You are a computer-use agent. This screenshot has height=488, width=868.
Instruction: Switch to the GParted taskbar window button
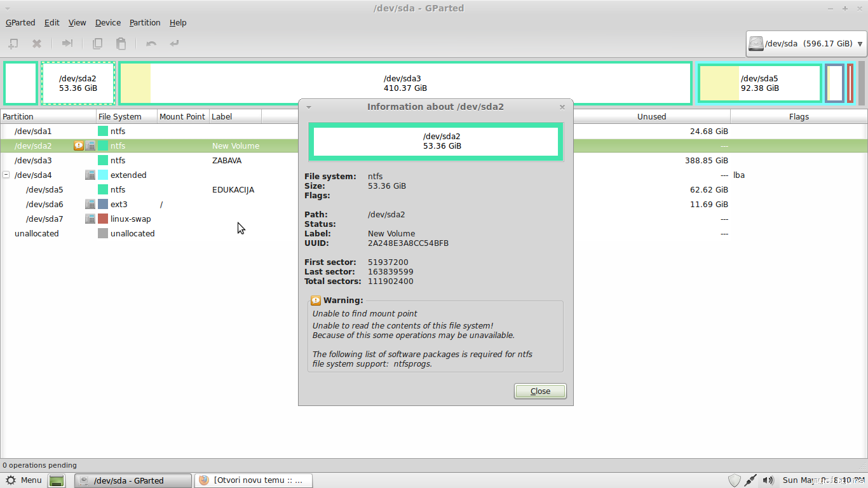click(133, 480)
